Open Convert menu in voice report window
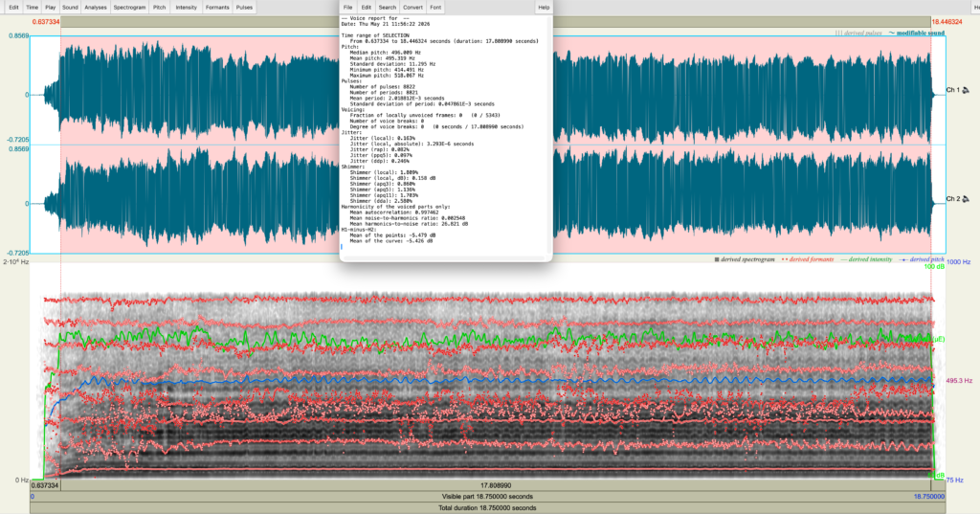 pyautogui.click(x=412, y=8)
